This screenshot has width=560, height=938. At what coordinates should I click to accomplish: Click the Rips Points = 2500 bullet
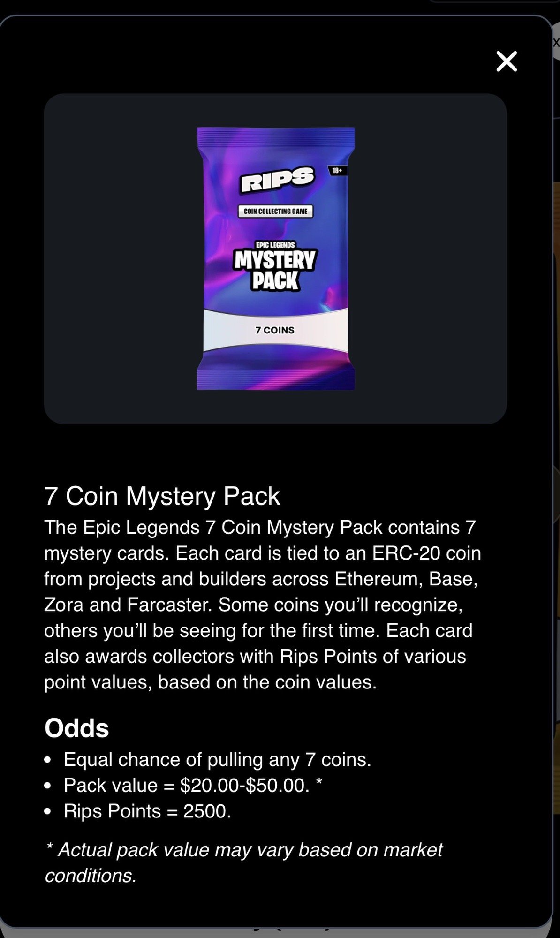[x=147, y=811]
